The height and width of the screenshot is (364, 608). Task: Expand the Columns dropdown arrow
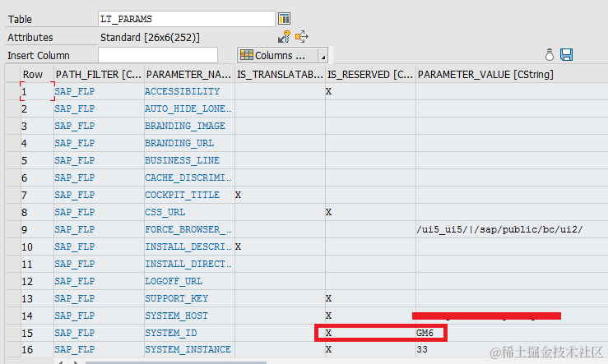tap(323, 55)
